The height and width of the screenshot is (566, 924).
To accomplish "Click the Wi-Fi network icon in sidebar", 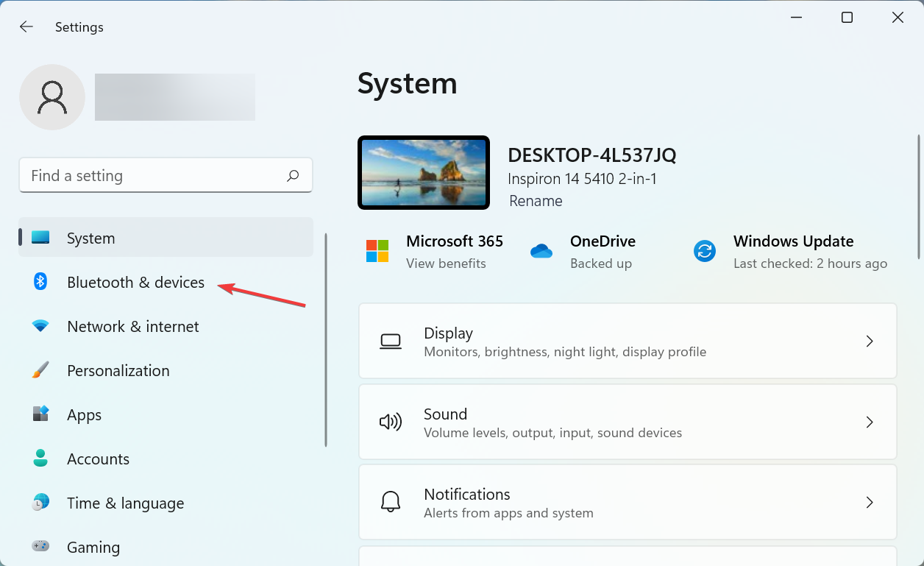I will [40, 325].
